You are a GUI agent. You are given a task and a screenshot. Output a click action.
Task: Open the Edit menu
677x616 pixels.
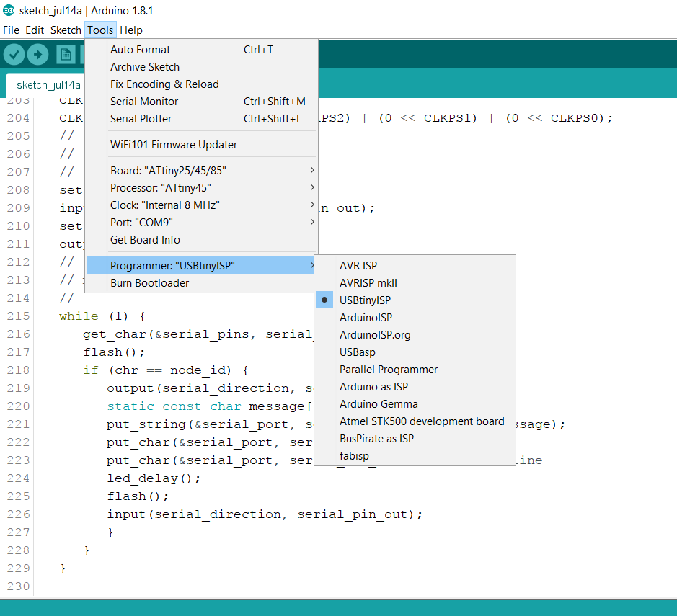(35, 30)
